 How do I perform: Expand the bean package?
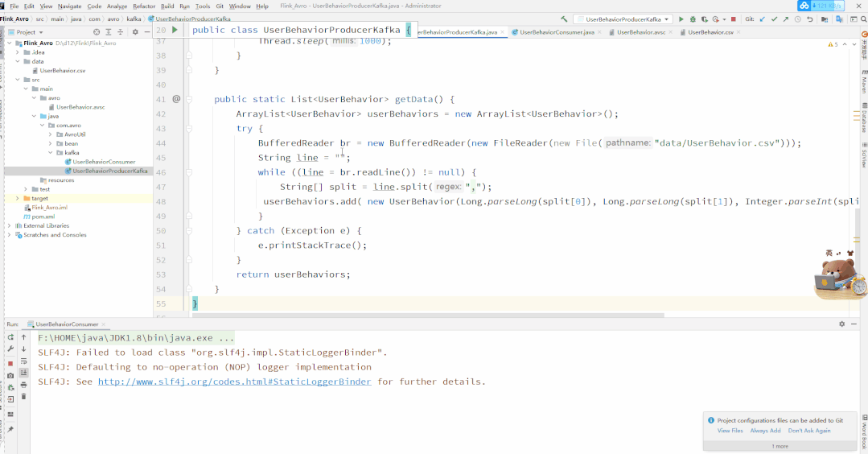pyautogui.click(x=51, y=143)
